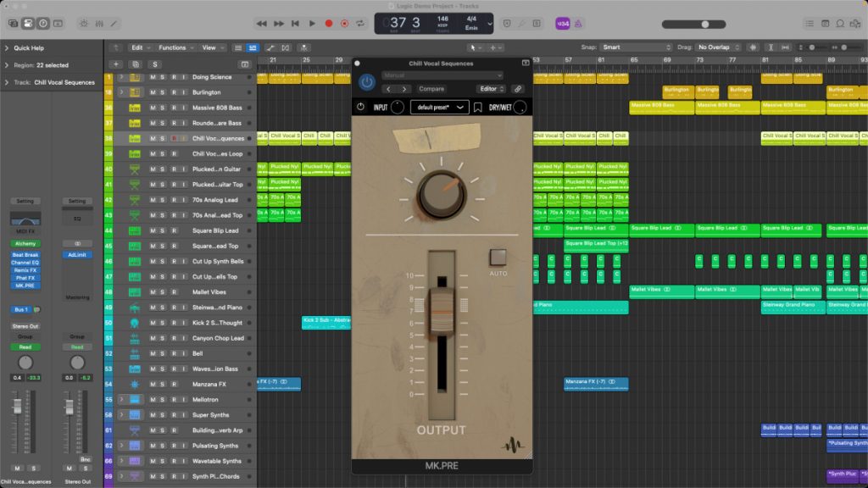Open the media Browsers icon
This screenshot has height=488, width=868.
[855, 24]
